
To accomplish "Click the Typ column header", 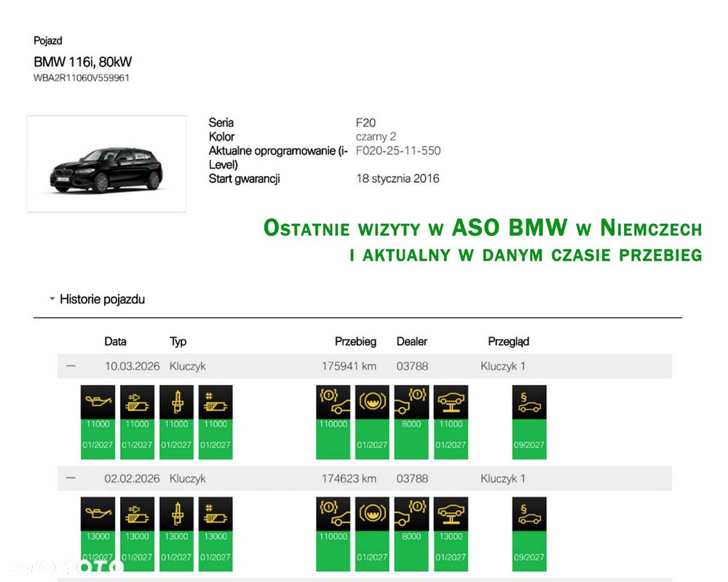I will pyautogui.click(x=178, y=342).
